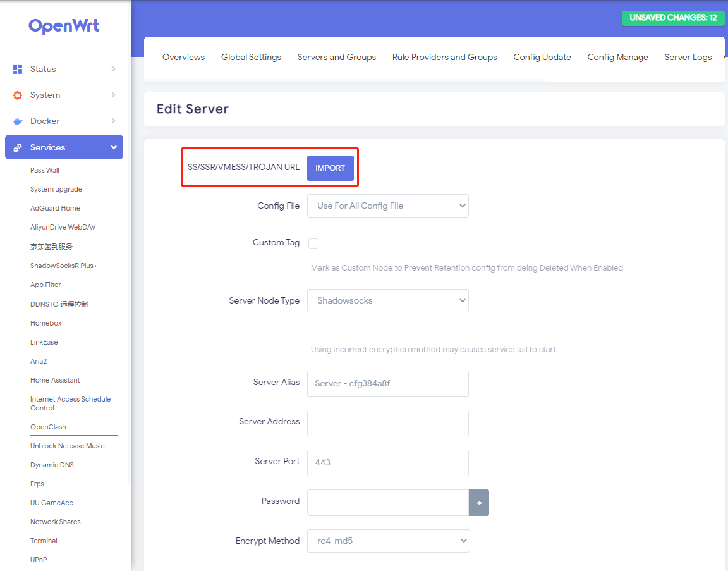Open the 京东签到服务 menu item

(x=52, y=246)
